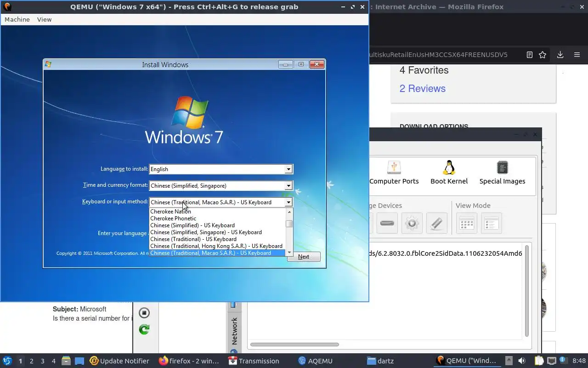The width and height of the screenshot is (588, 368).
Task: Click the keyboard list scrollbar thumb
Action: coord(289,224)
